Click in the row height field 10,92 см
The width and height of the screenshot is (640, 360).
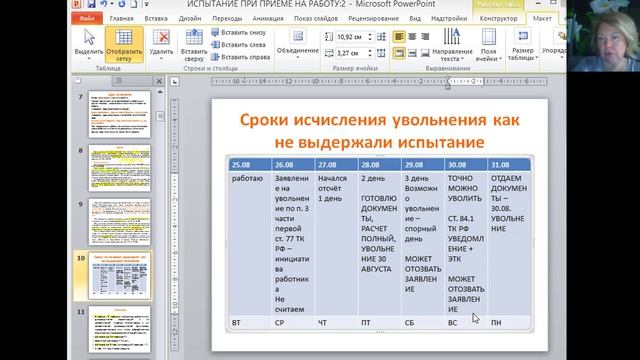point(351,37)
